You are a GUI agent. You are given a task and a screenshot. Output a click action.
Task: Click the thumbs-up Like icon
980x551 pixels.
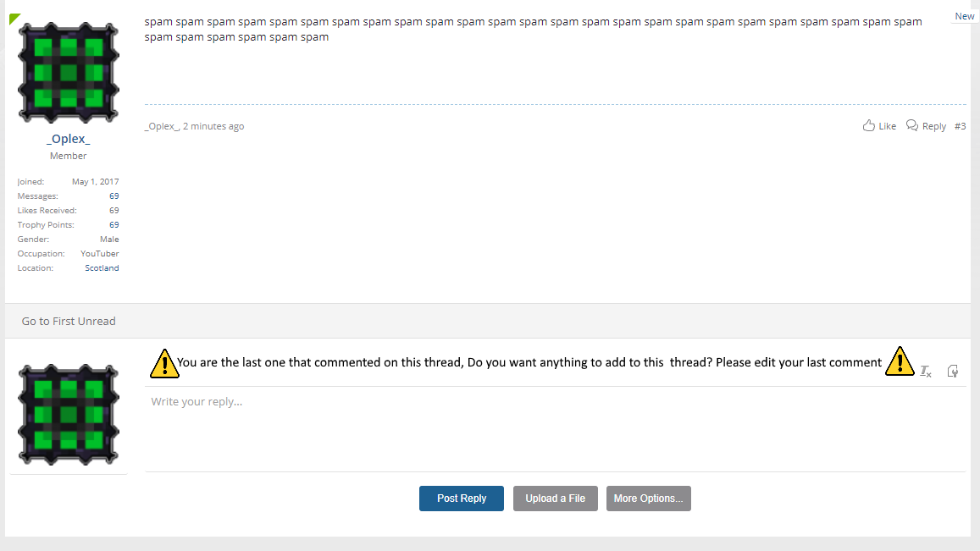coord(869,125)
